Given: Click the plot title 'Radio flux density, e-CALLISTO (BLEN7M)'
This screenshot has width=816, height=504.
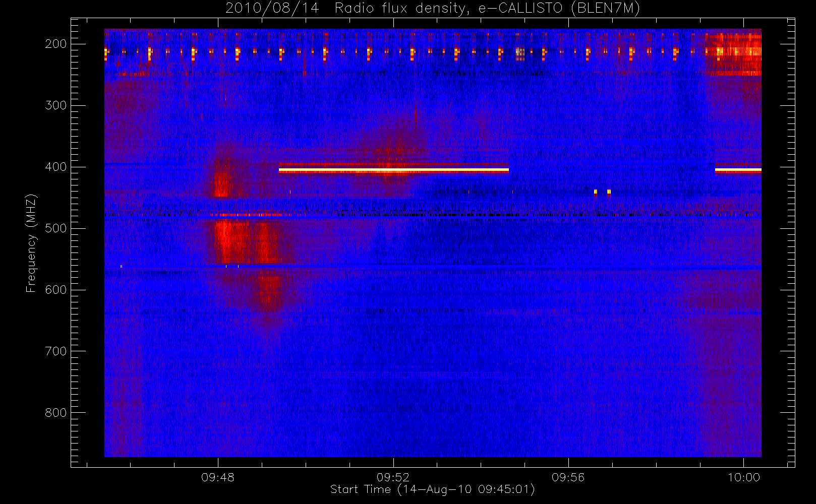Looking at the screenshot, I should (487, 9).
